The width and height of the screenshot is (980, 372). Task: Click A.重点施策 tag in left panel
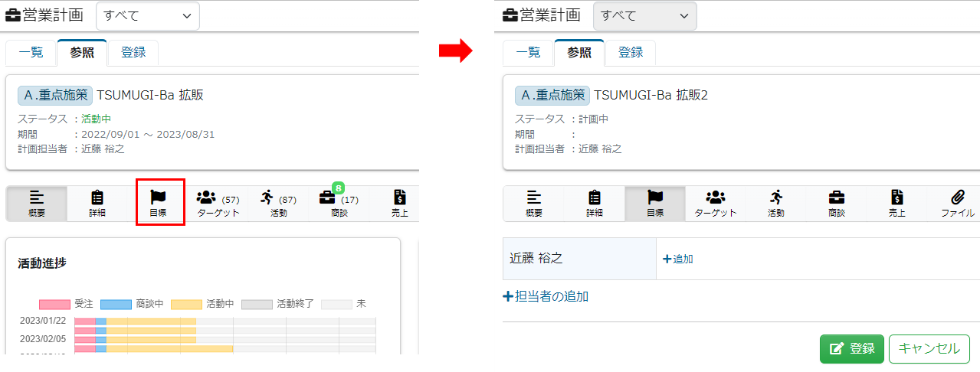tap(55, 96)
